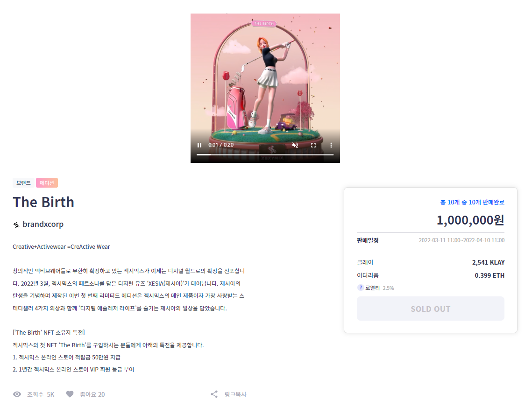Viewport: 532px width, 407px height.
Task: Click the share icon beside 링크복사
Action: [x=214, y=394]
